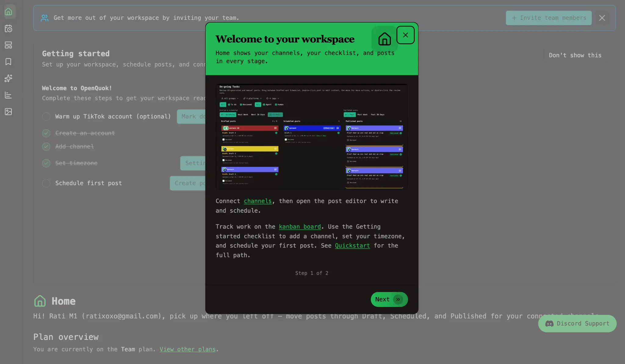Click the Step 1 of 2 indicator

pos(312,273)
